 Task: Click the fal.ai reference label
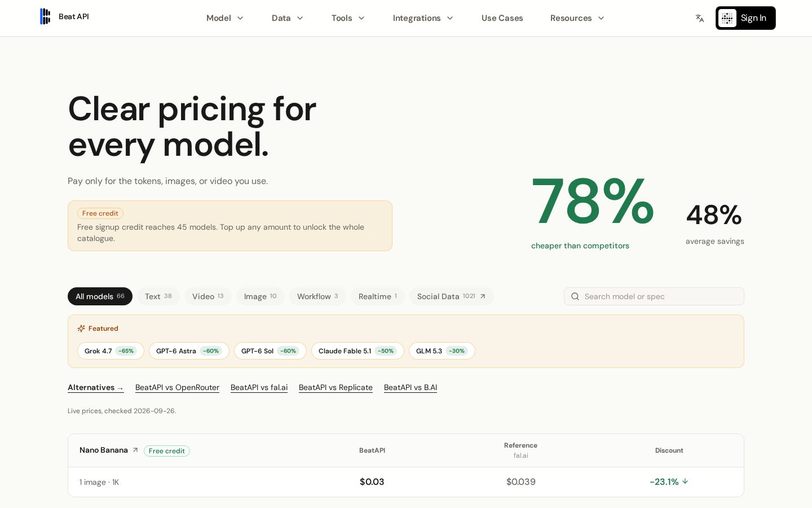521,456
